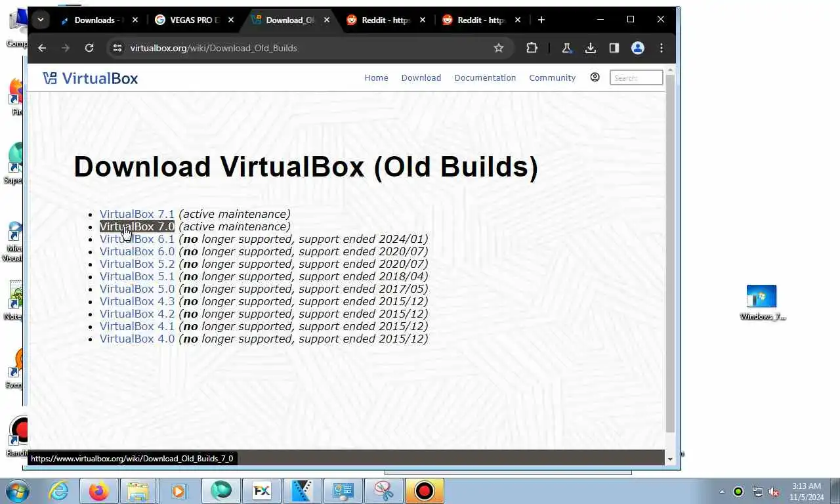Open the VirtualBox 4.1 link
The width and height of the screenshot is (840, 504).
pos(137,326)
